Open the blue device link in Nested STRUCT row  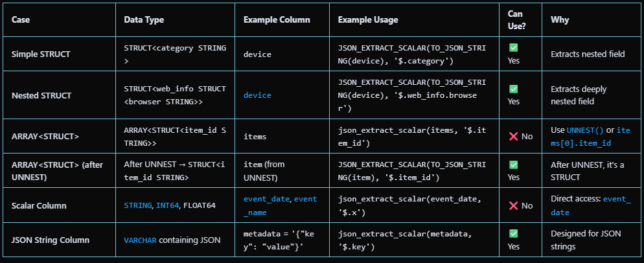257,95
